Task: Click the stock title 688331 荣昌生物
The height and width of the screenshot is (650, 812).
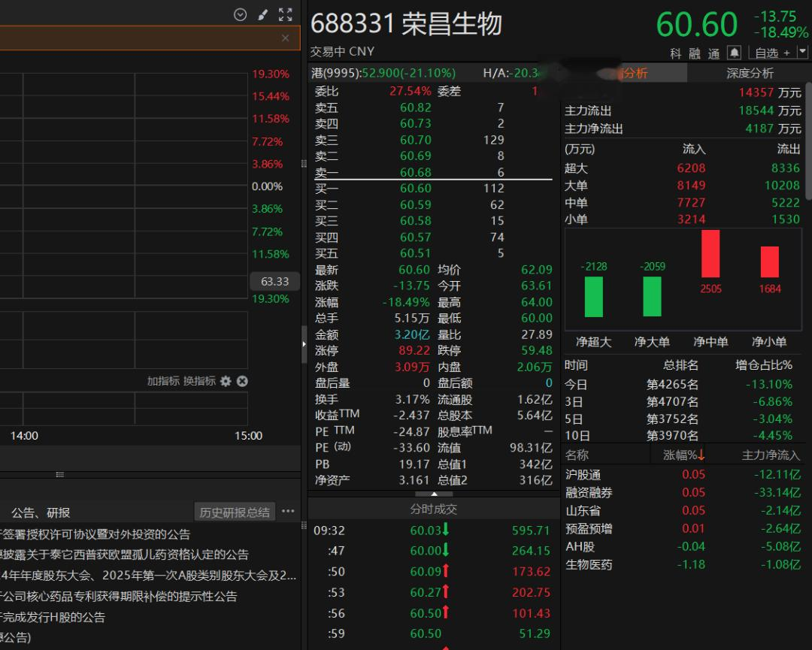Action: [x=407, y=24]
